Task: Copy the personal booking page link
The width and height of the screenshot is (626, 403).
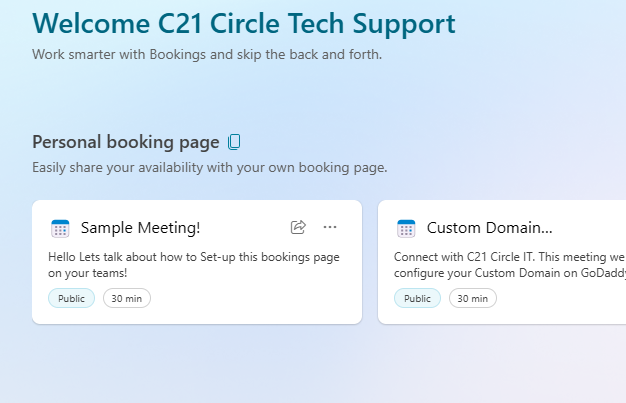Action: pyautogui.click(x=235, y=142)
